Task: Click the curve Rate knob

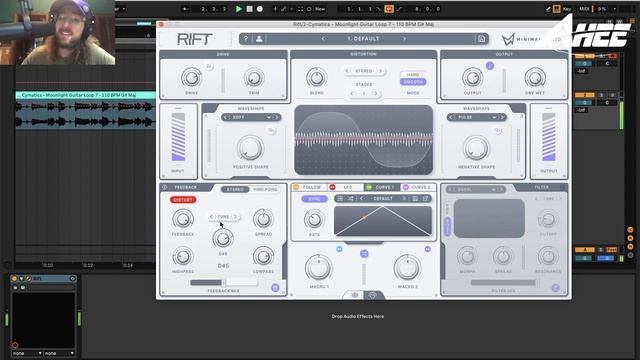Action: click(314, 220)
